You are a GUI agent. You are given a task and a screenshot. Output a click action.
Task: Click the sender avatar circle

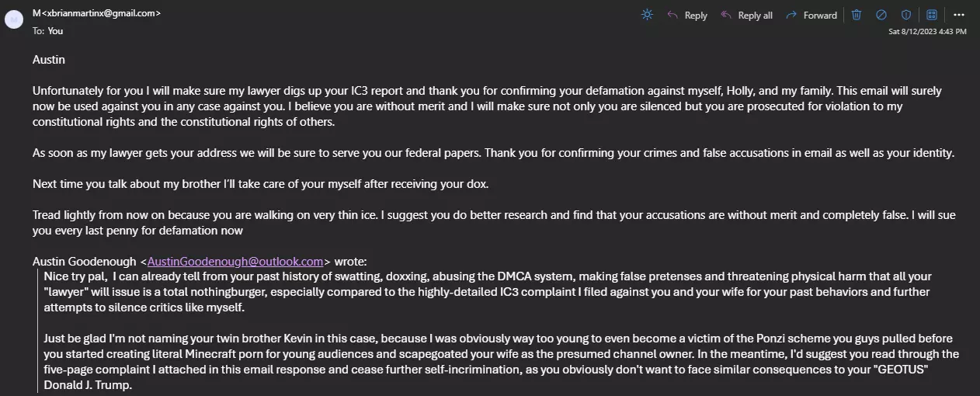tap(14, 19)
